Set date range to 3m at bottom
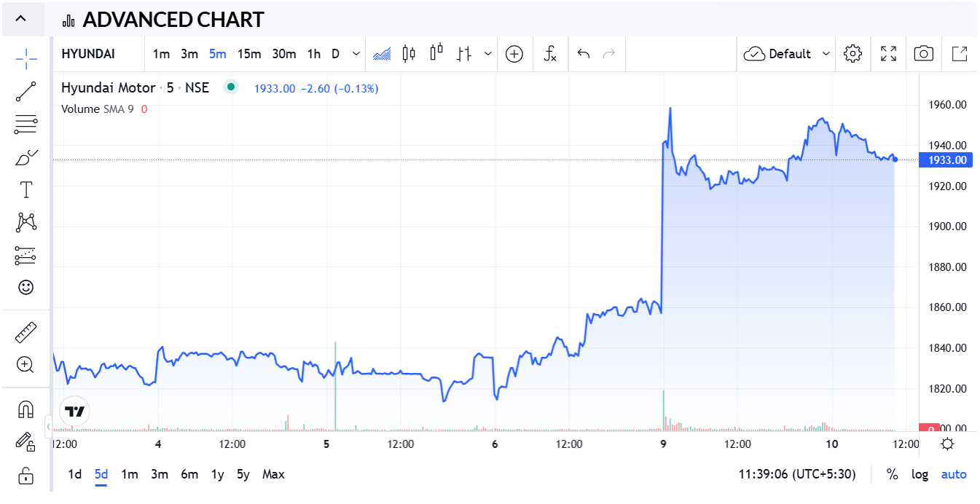This screenshot has height=504, width=980. pyautogui.click(x=160, y=475)
